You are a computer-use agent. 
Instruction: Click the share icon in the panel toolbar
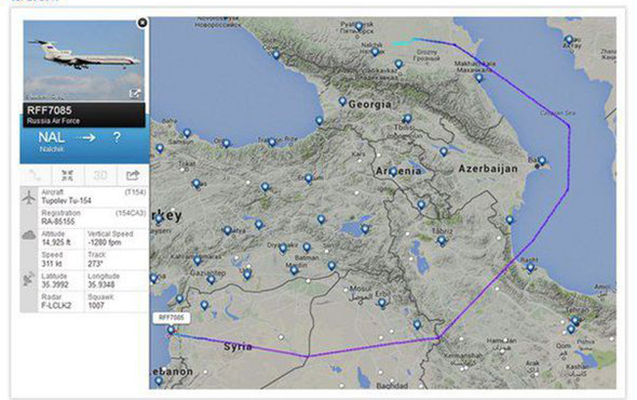(132, 176)
